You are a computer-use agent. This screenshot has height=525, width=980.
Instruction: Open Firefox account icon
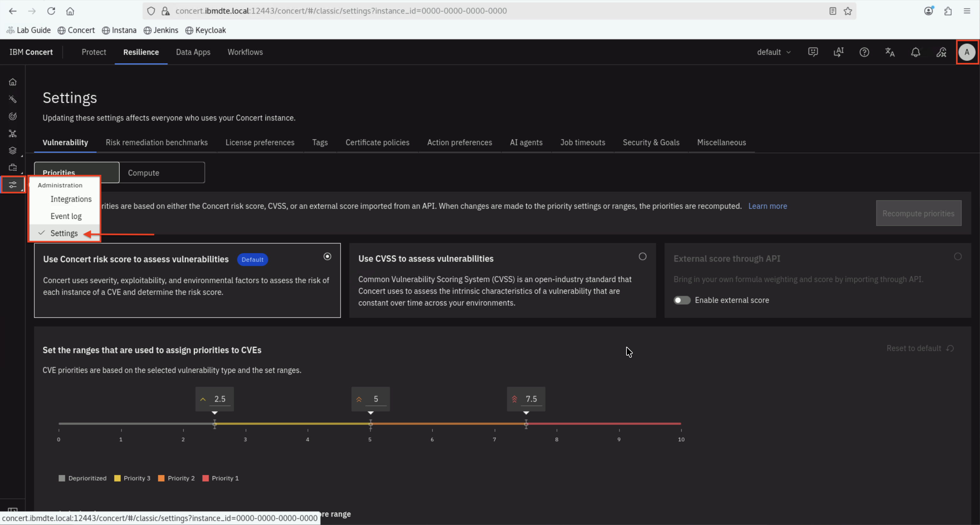929,11
